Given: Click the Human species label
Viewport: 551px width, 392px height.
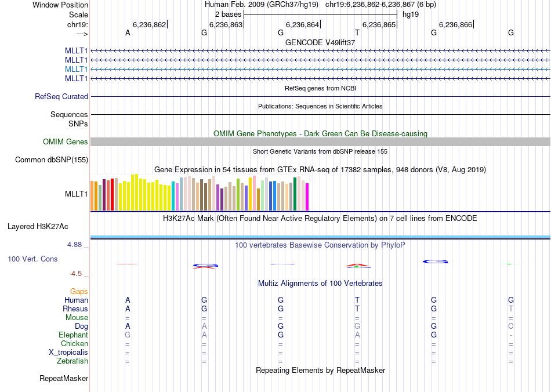Looking at the screenshot, I should click(76, 300).
